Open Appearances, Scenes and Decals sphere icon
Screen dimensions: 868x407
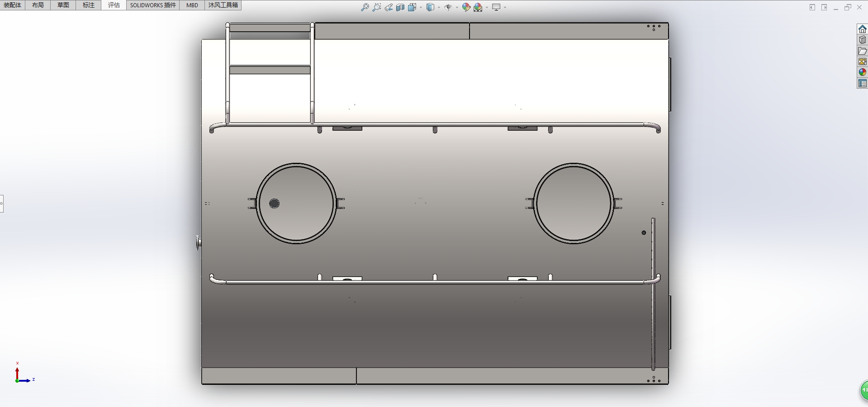click(862, 72)
